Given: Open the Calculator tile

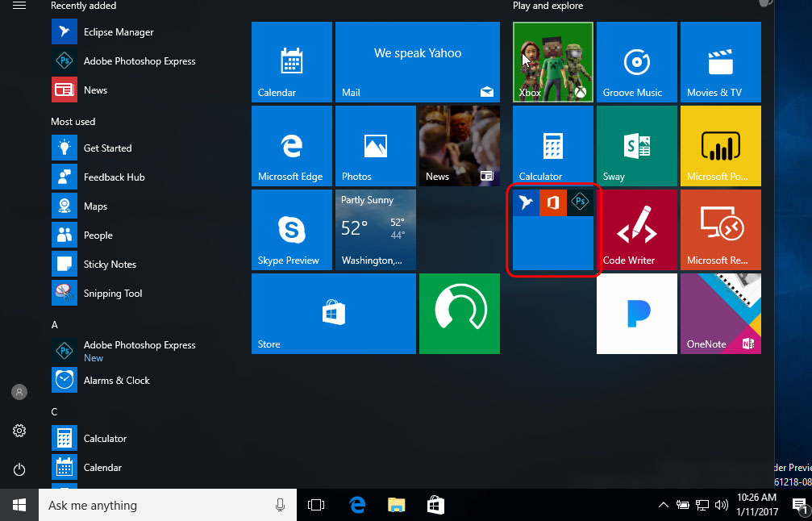Looking at the screenshot, I should tap(553, 146).
